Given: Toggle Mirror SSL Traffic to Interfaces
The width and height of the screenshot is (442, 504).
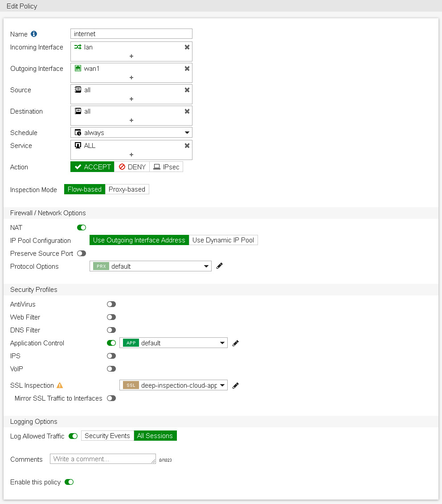Looking at the screenshot, I should point(111,398).
